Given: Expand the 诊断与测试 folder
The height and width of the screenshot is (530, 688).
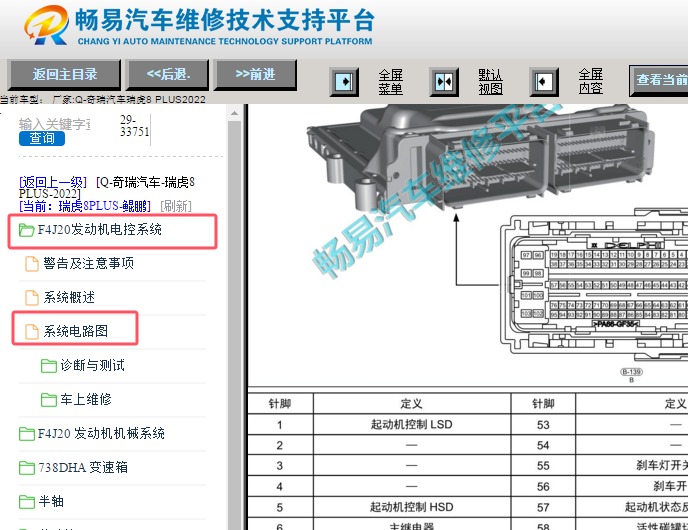Looking at the screenshot, I should 93,365.
